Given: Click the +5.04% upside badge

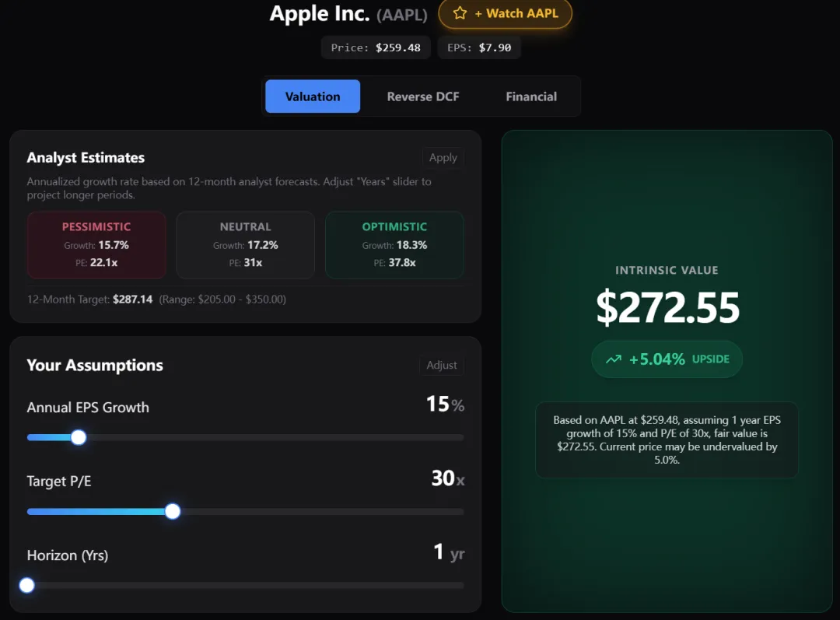Looking at the screenshot, I should tap(667, 359).
